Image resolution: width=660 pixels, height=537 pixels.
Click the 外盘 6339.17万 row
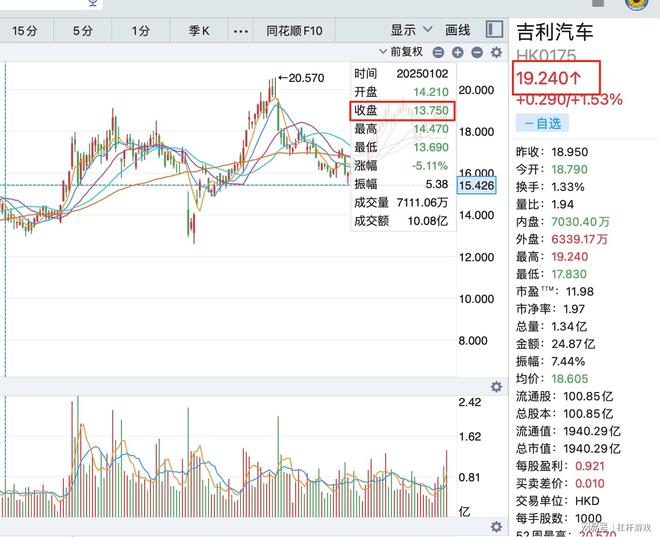pyautogui.click(x=562, y=239)
